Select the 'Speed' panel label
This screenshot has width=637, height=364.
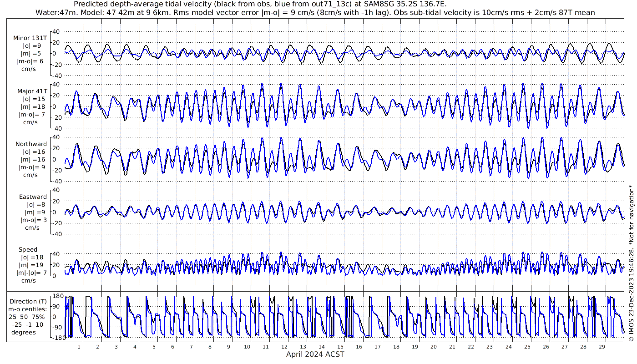coord(28,249)
